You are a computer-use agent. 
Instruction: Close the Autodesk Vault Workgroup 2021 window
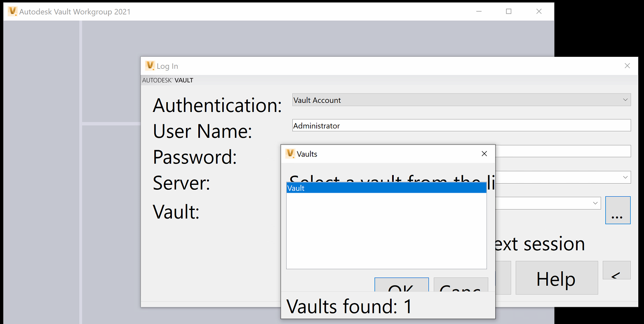[x=539, y=12]
